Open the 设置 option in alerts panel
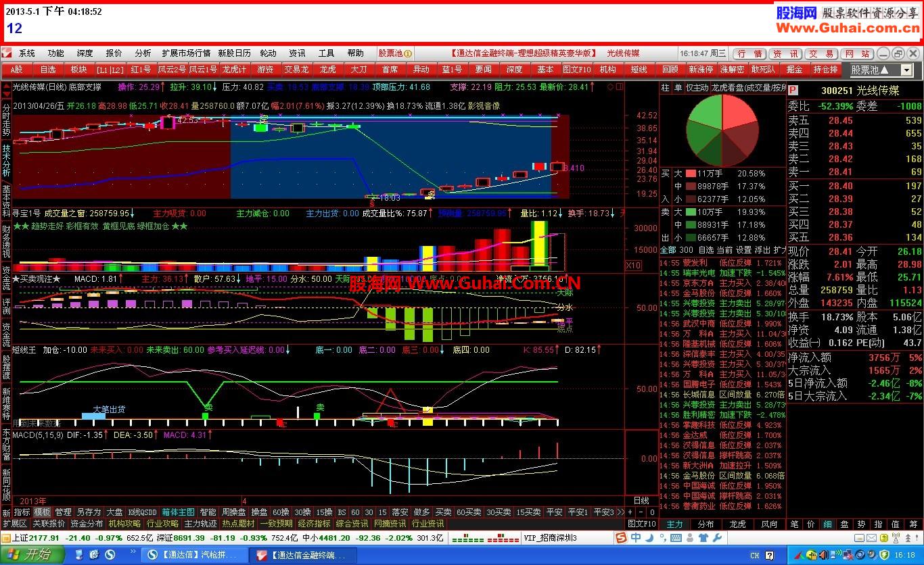The width and height of the screenshot is (924, 565). tap(744, 250)
